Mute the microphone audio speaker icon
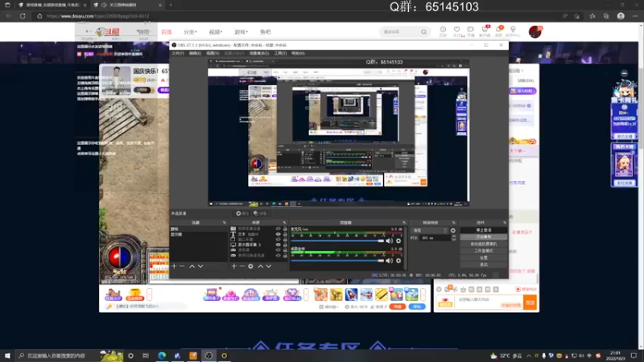The height and width of the screenshot is (362, 644). (x=389, y=241)
